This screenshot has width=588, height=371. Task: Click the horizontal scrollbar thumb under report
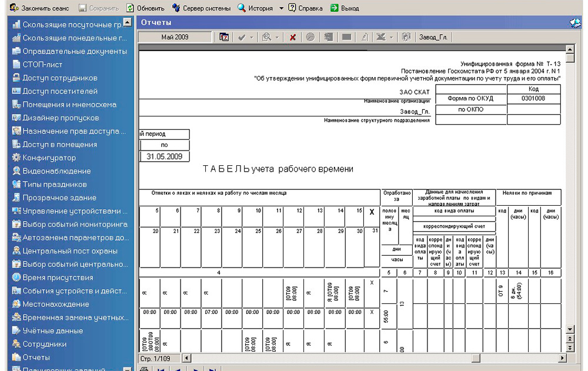pos(476,358)
